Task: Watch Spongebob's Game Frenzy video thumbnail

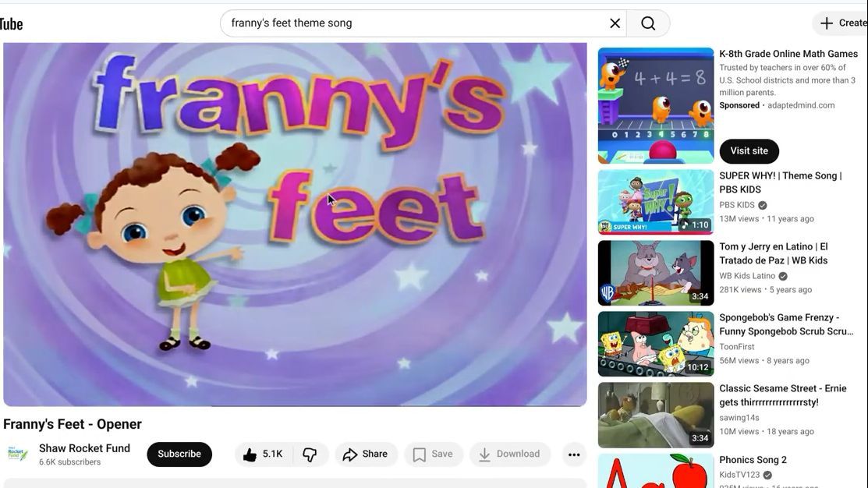Action: pos(655,344)
